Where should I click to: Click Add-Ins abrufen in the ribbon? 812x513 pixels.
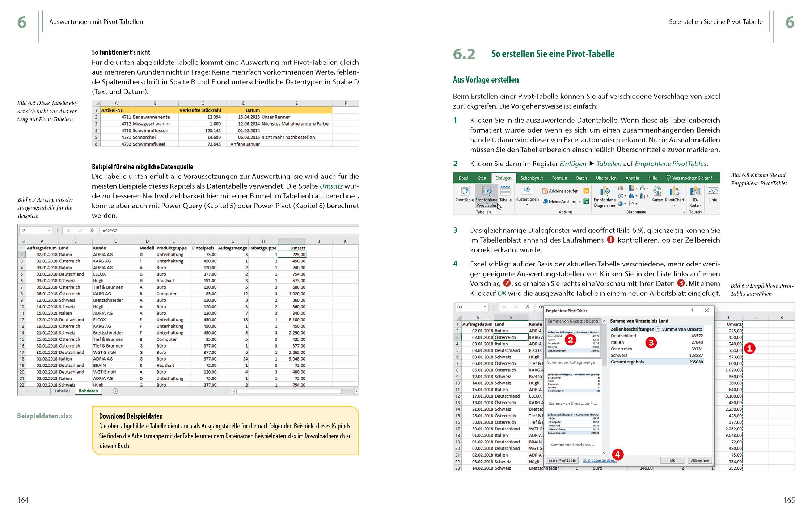(x=560, y=191)
